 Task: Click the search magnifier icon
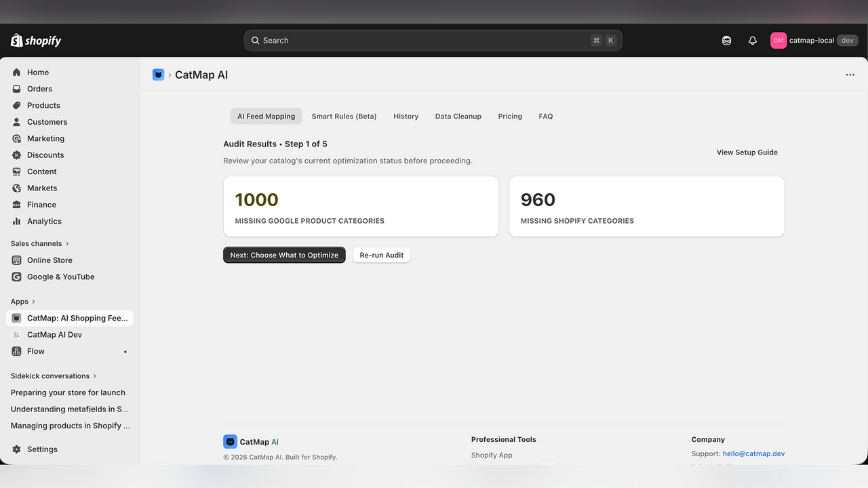coord(256,41)
